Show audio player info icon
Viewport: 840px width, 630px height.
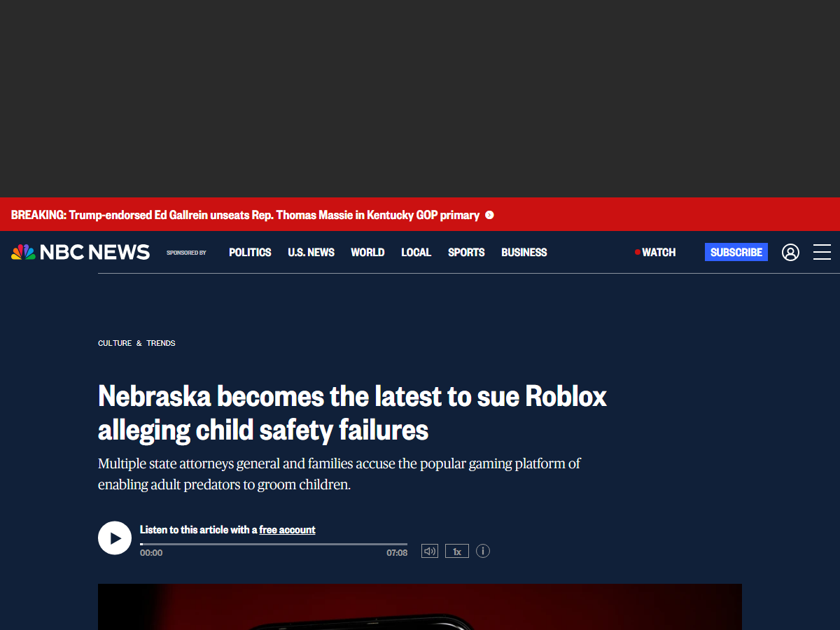coord(483,551)
